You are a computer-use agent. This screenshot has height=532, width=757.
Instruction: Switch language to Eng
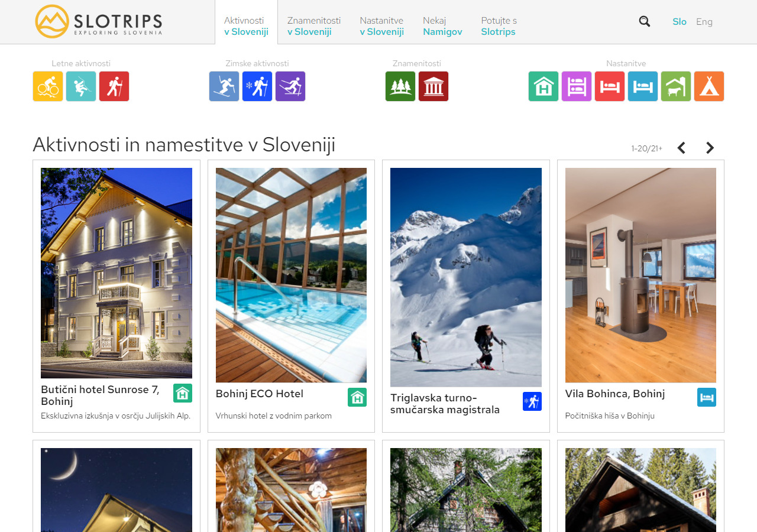point(704,22)
